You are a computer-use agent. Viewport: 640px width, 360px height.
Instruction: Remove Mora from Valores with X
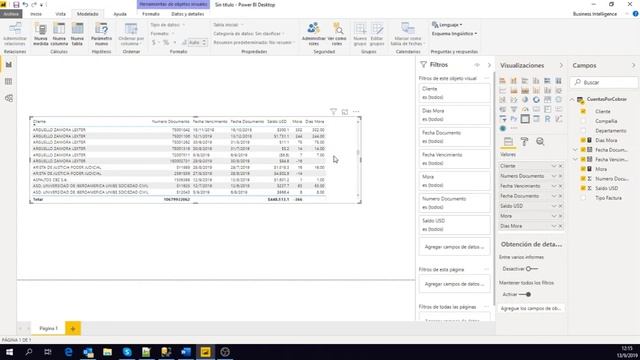(x=560, y=216)
